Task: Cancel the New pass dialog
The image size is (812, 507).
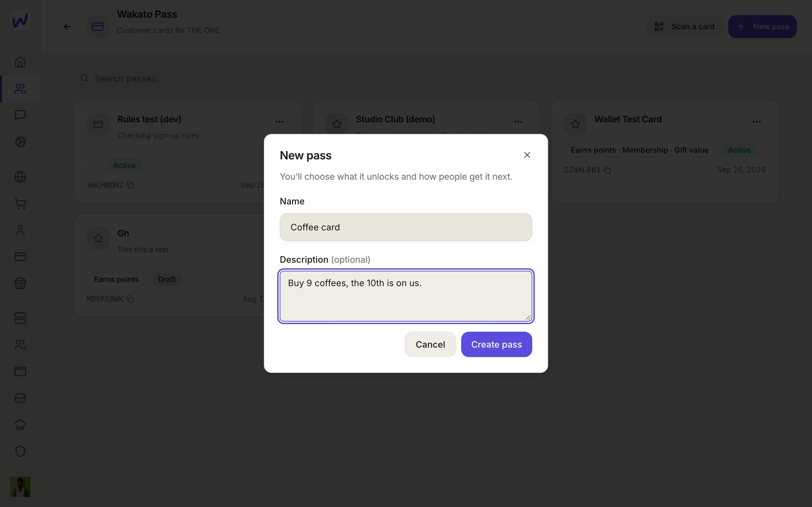Action: pyautogui.click(x=430, y=344)
